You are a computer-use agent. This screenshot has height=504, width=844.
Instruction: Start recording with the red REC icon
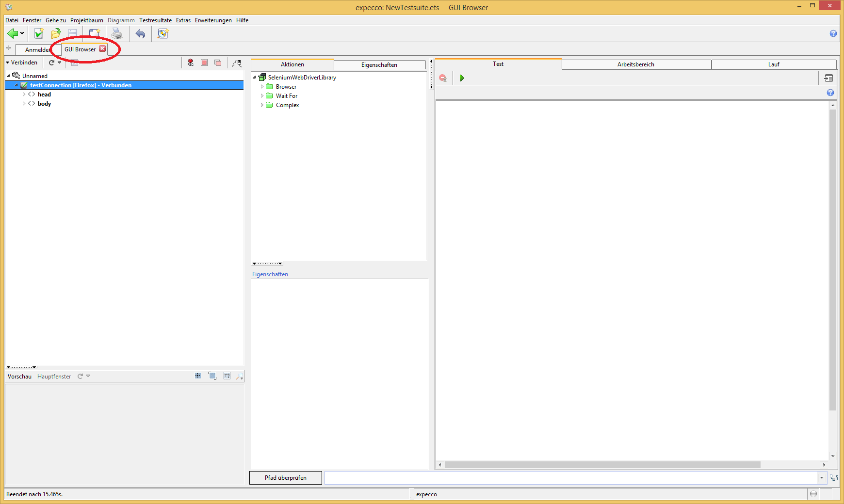point(191,63)
